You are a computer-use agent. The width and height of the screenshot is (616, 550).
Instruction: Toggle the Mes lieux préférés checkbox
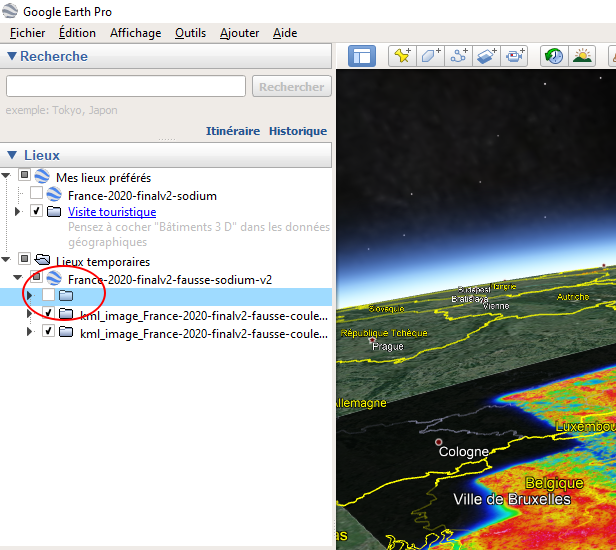24,175
